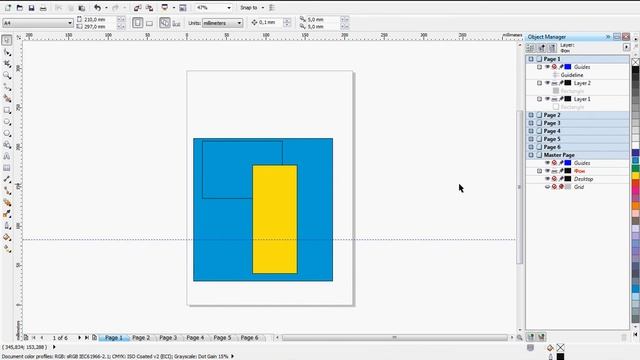
Task: Pick the yellow swatch in color palette
Action: point(636,176)
